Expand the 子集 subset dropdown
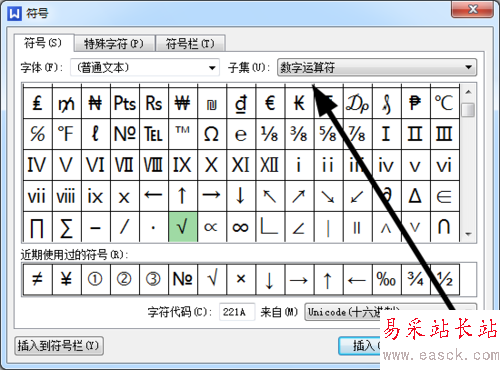Viewport: 500px width, 370px height. click(377, 68)
